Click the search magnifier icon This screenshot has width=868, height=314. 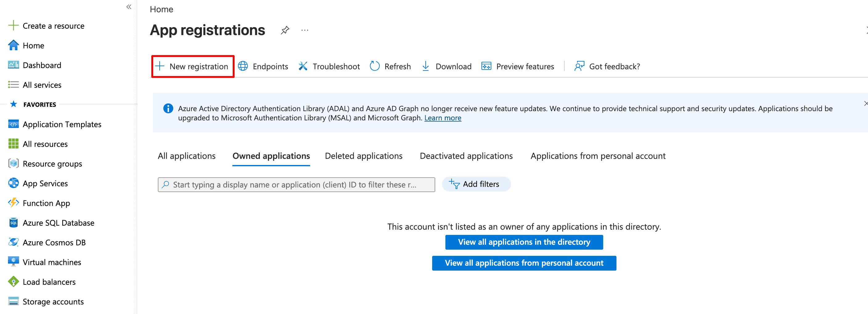point(166,184)
